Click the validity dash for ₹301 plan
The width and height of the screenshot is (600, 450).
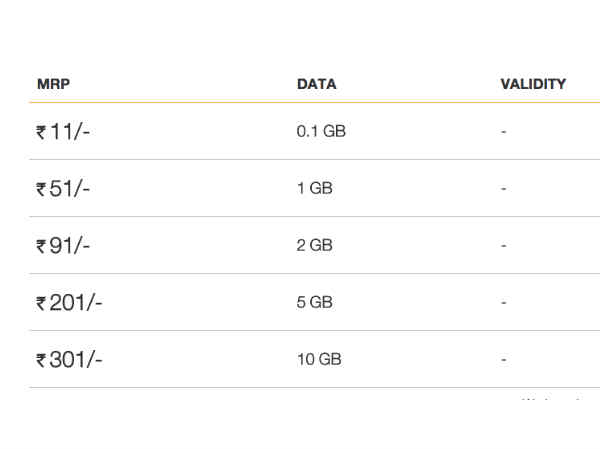pos(504,360)
